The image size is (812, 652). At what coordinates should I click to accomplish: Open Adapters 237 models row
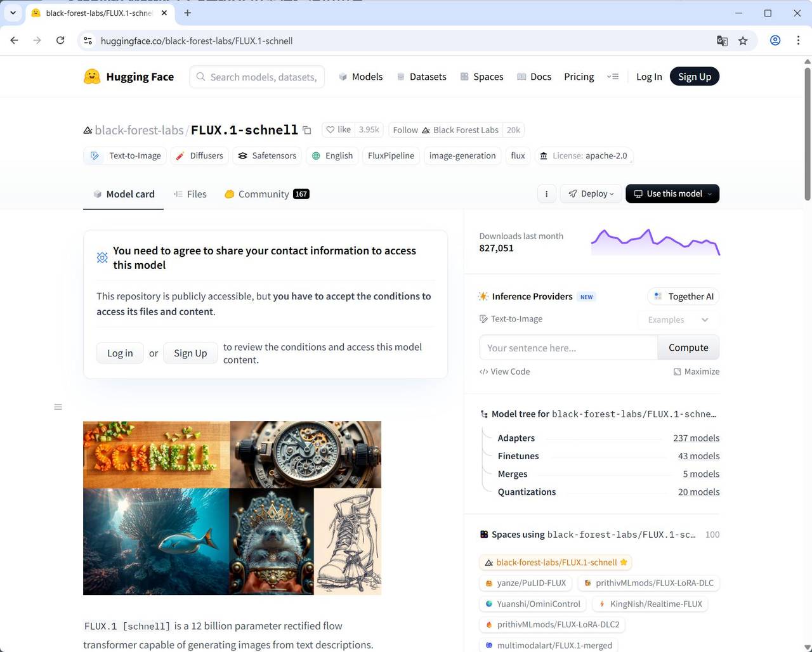click(608, 438)
